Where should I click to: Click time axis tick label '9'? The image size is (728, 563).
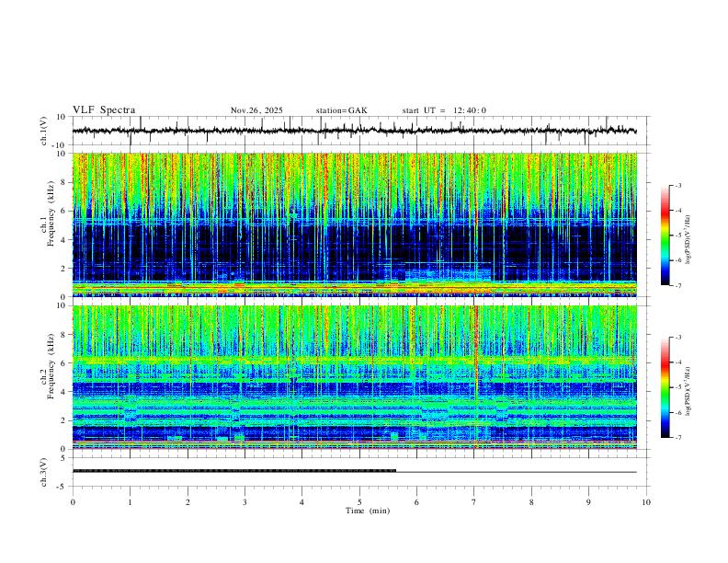pos(588,502)
